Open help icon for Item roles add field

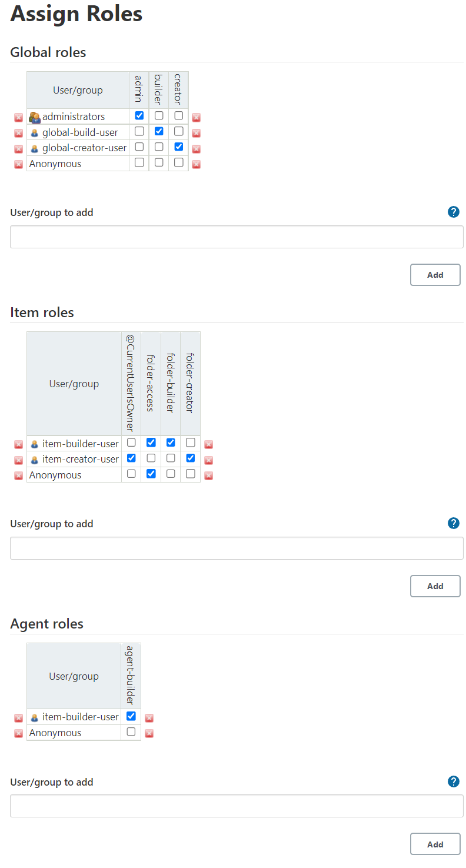(453, 523)
